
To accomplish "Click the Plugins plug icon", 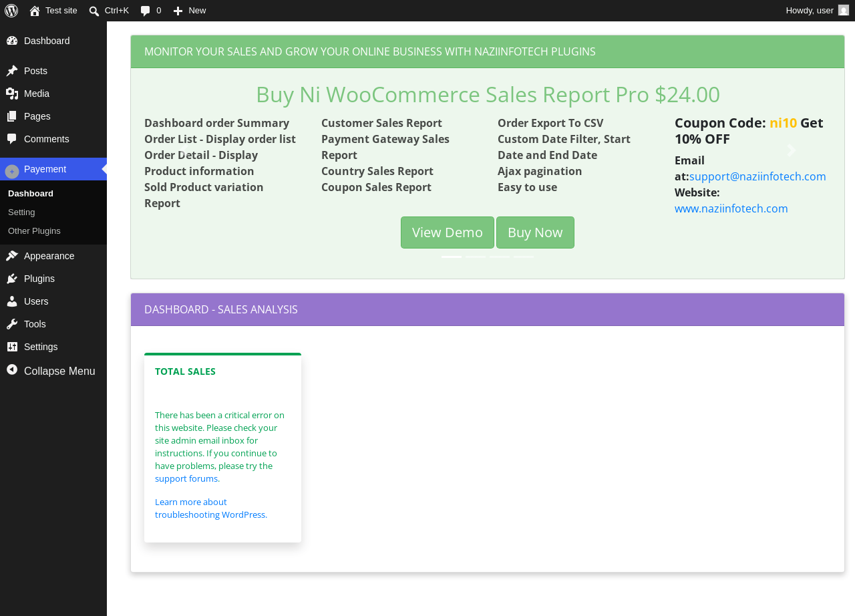I will coord(12,279).
